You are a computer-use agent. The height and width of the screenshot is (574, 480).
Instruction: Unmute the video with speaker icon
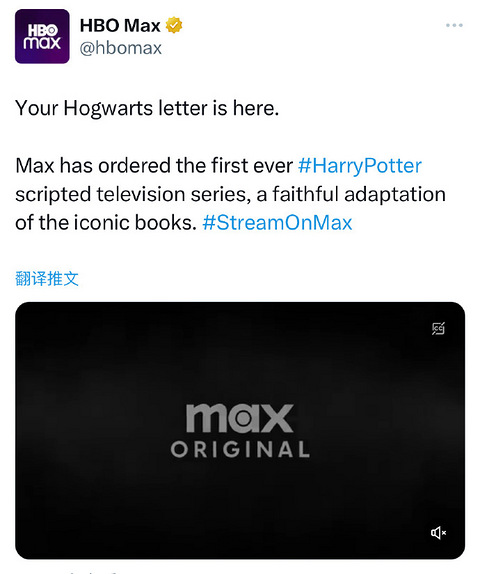coord(438,533)
